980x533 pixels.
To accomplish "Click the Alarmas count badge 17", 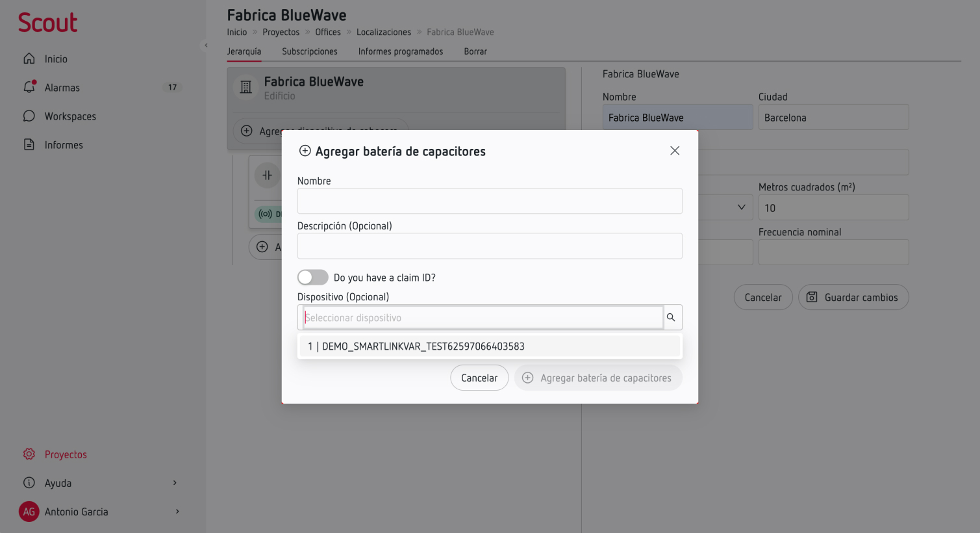I will click(172, 87).
